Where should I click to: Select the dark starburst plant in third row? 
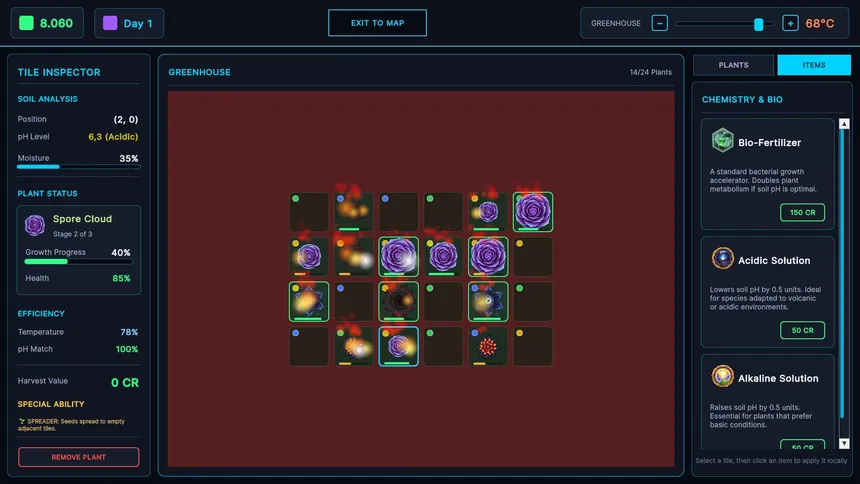coord(399,301)
